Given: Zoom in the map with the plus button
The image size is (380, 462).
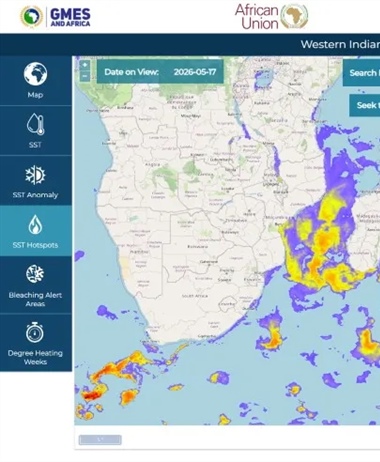Looking at the screenshot, I should 85,65.
